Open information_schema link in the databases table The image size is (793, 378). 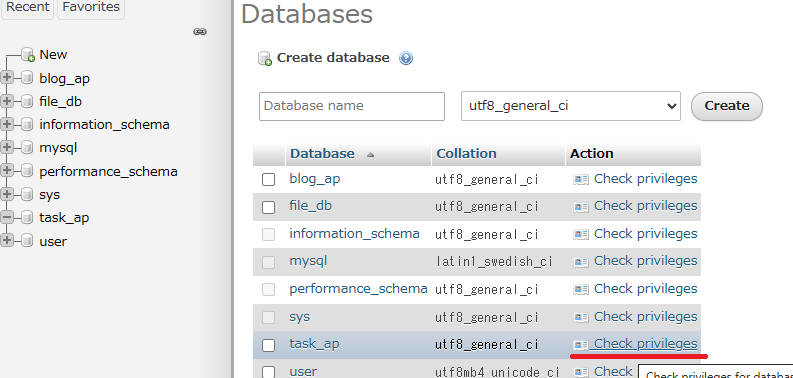[354, 234]
